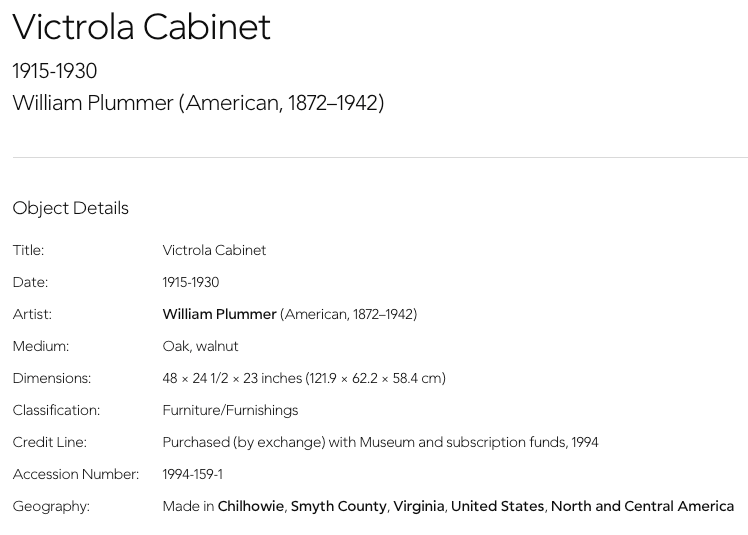Click the 1915-1930 date under the heading

point(55,71)
